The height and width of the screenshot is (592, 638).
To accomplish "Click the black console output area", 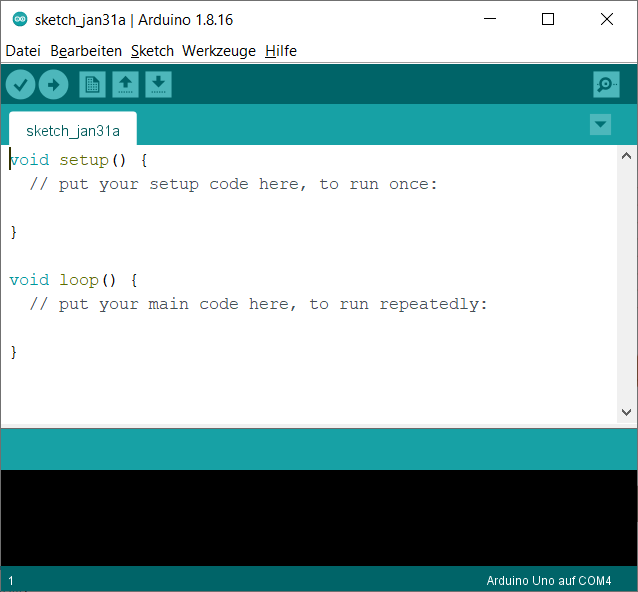I will pyautogui.click(x=318, y=517).
